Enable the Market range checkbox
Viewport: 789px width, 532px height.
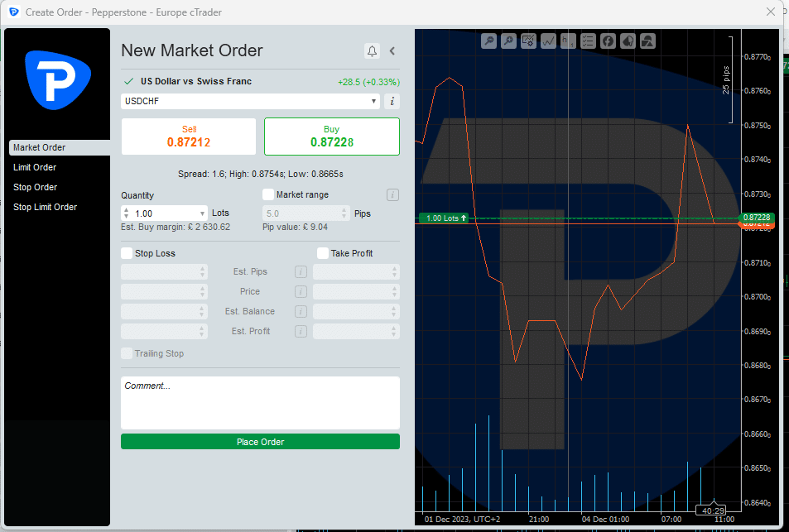268,194
